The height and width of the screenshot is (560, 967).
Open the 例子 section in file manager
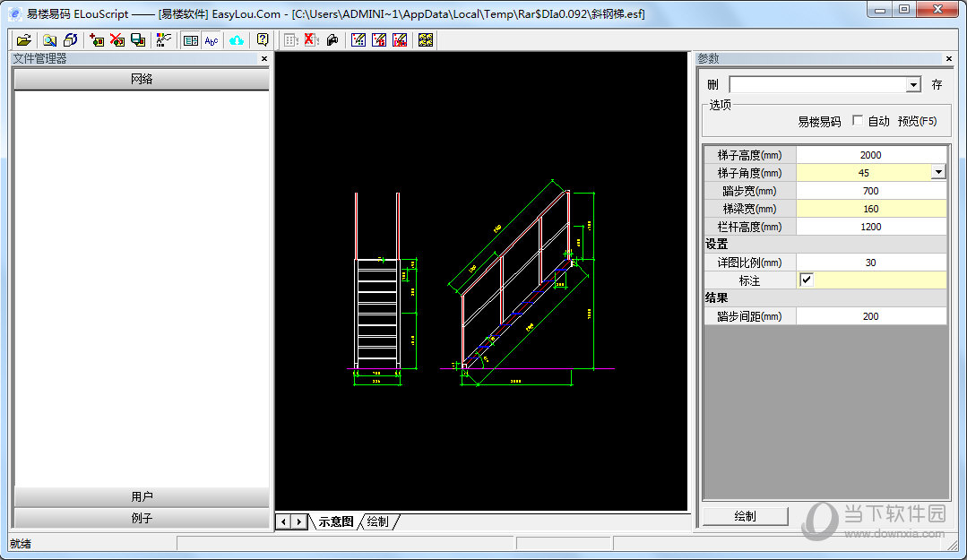[x=142, y=518]
